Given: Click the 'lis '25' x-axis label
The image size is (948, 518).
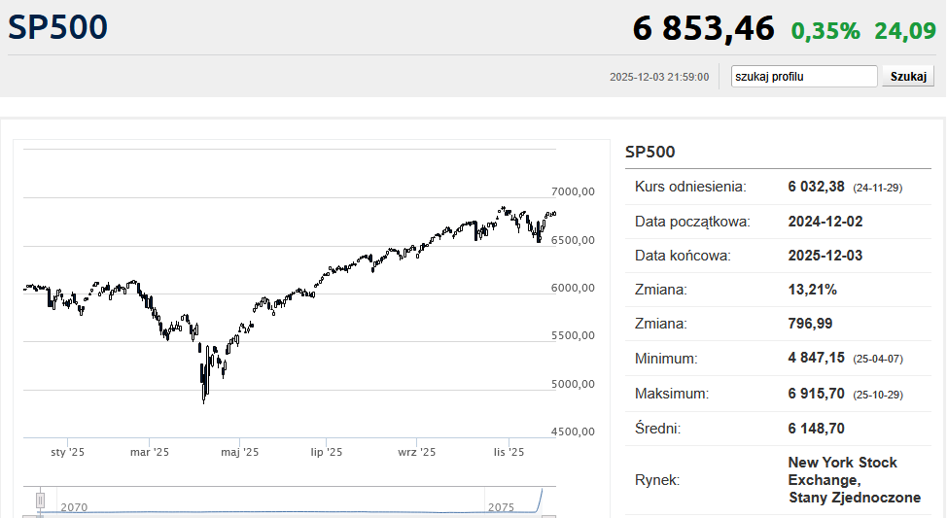Looking at the screenshot, I should click(509, 452).
